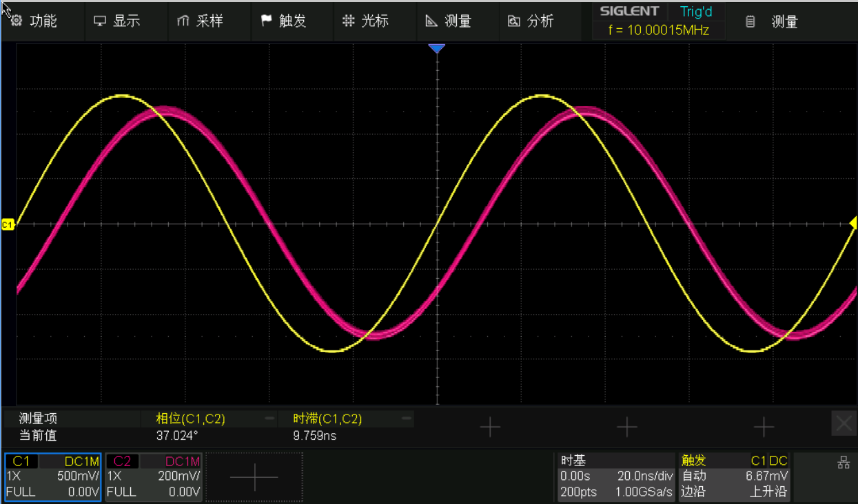Remove the 时滞(C1,C2) measurement with minus
858x504 pixels.
click(407, 419)
